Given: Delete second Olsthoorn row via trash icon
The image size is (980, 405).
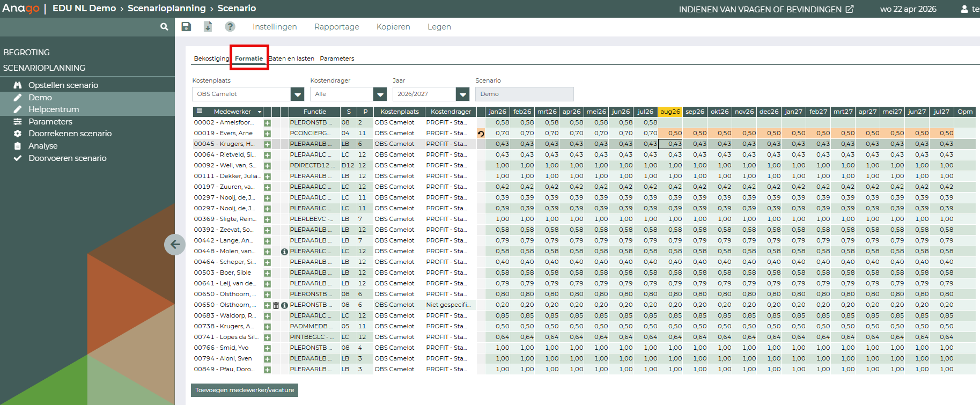Looking at the screenshot, I should pos(276,305).
